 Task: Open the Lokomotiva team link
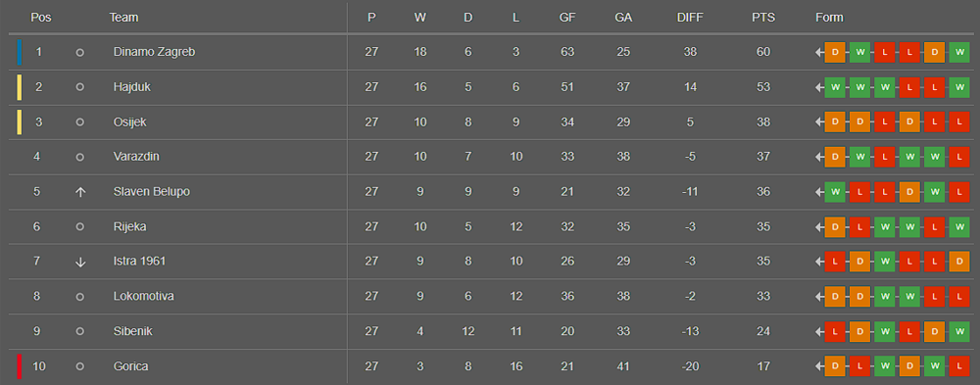[144, 296]
